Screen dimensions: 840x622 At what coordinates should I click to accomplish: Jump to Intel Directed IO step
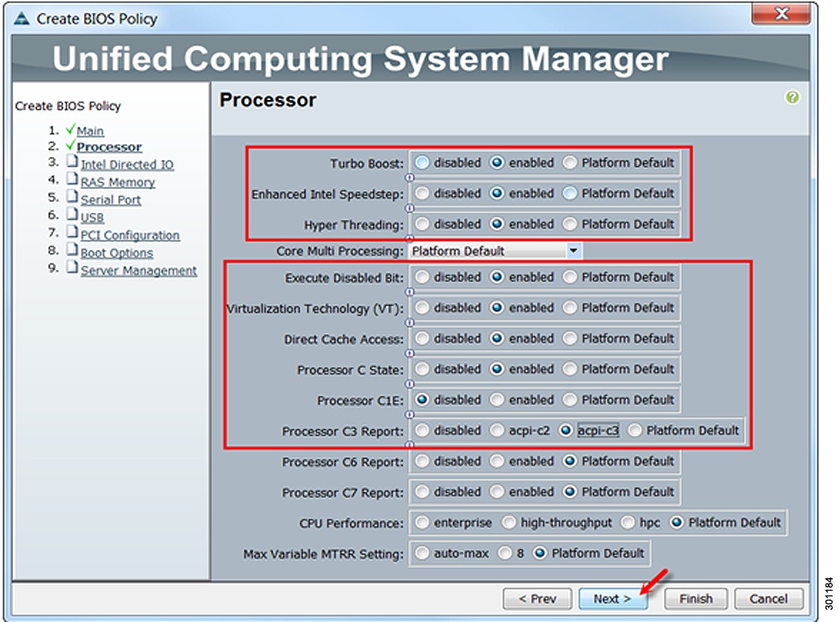click(127, 165)
